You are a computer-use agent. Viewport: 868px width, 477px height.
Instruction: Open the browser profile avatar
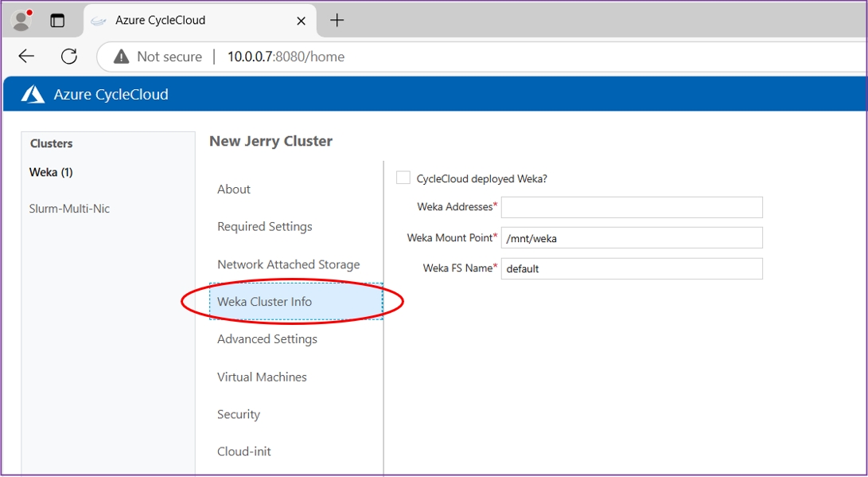[x=21, y=21]
